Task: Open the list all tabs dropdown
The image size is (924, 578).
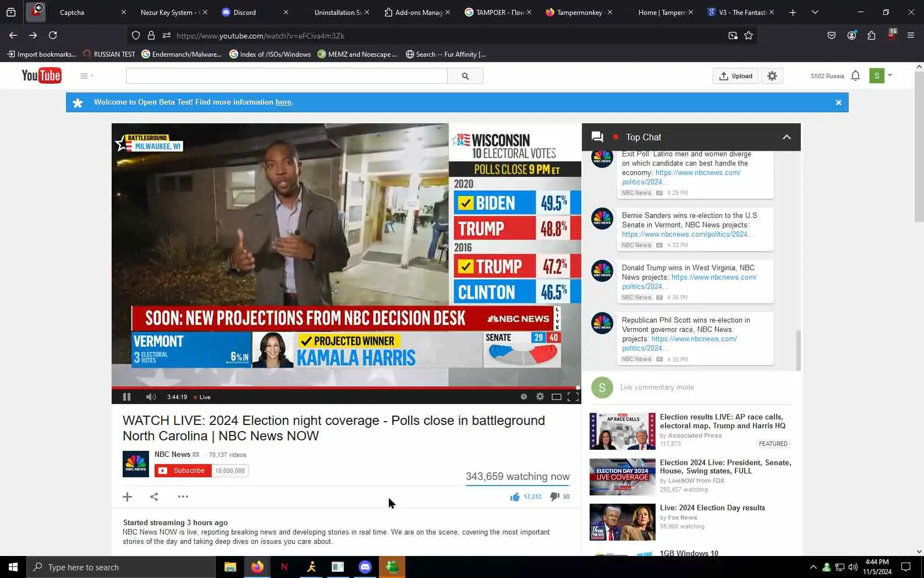Action: [x=815, y=12]
